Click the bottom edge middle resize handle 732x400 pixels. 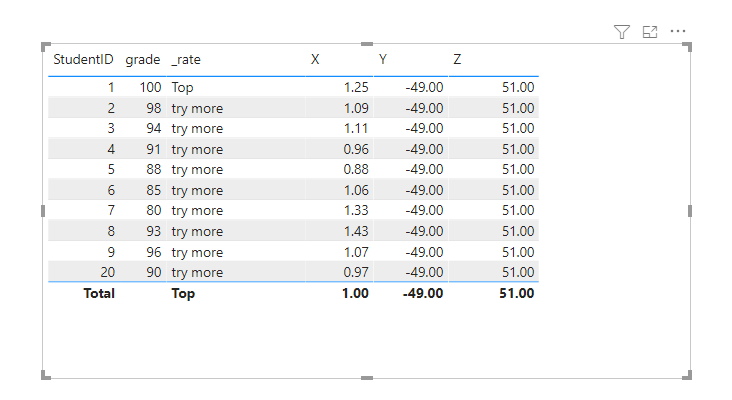pyautogui.click(x=367, y=378)
